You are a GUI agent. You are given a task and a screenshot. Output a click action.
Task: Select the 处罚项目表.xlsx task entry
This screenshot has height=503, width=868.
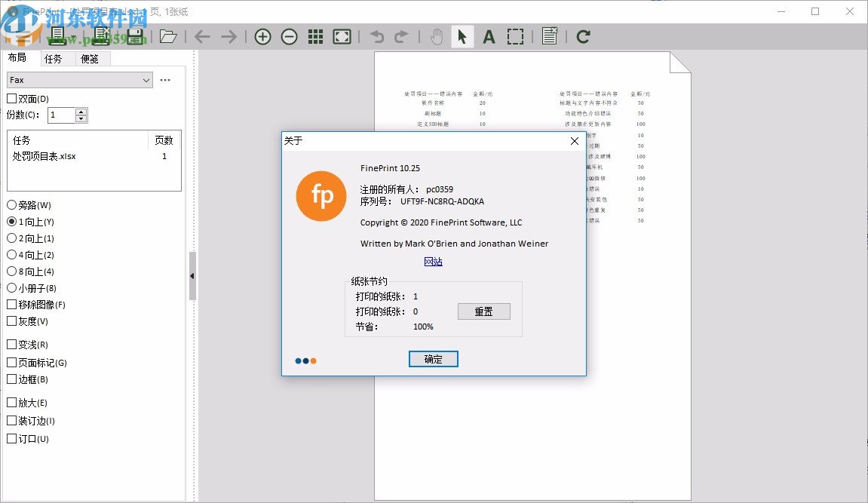tap(45, 156)
